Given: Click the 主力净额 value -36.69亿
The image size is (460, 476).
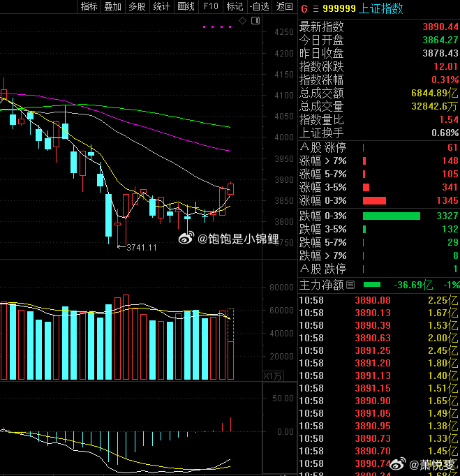Looking at the screenshot, I should [x=413, y=285].
